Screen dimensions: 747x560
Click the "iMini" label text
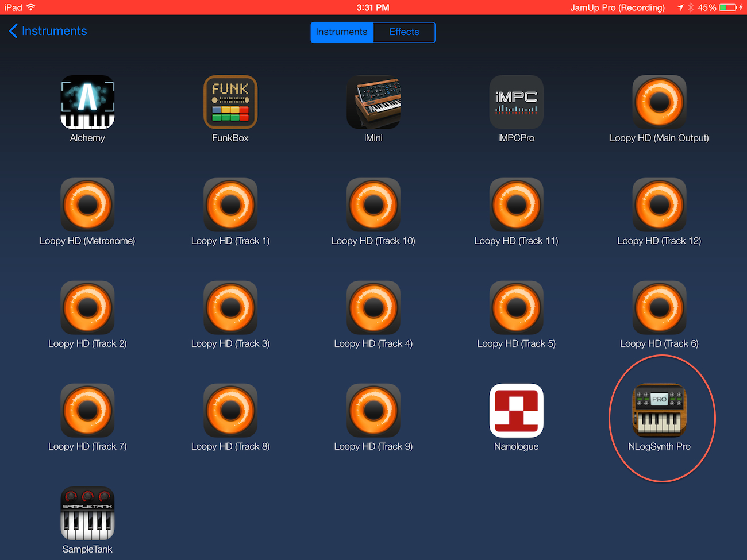(x=373, y=138)
